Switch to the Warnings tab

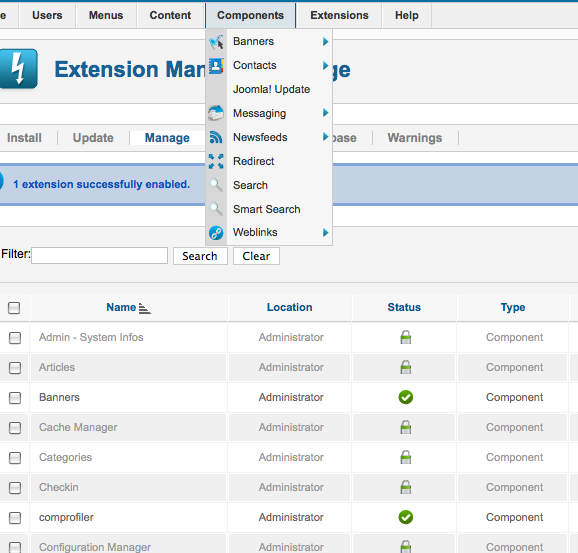point(415,138)
